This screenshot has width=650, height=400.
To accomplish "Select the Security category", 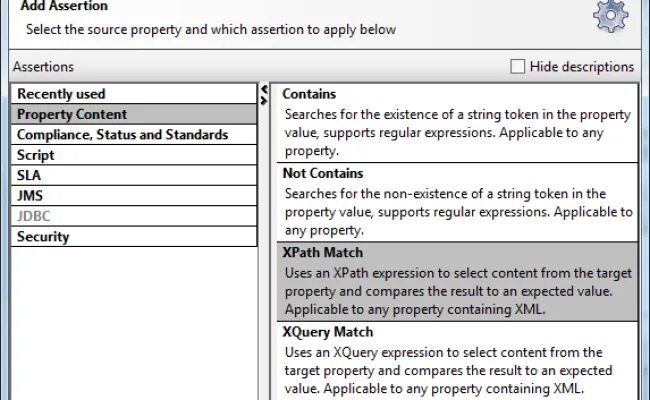I will (x=43, y=237).
